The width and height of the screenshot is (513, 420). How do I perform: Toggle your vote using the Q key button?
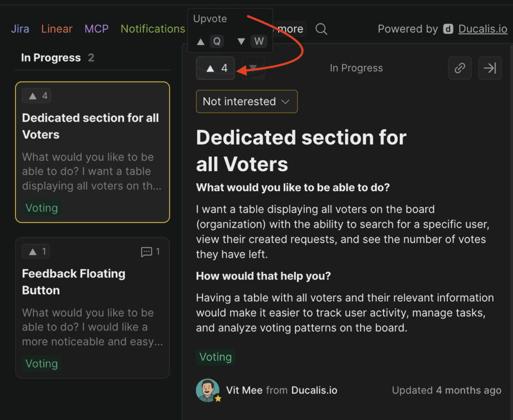[217, 41]
